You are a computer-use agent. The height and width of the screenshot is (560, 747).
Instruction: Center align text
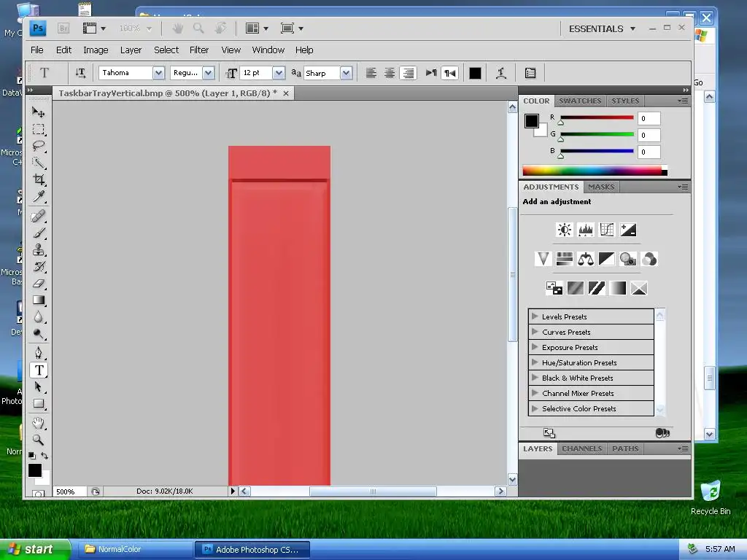[390, 73]
